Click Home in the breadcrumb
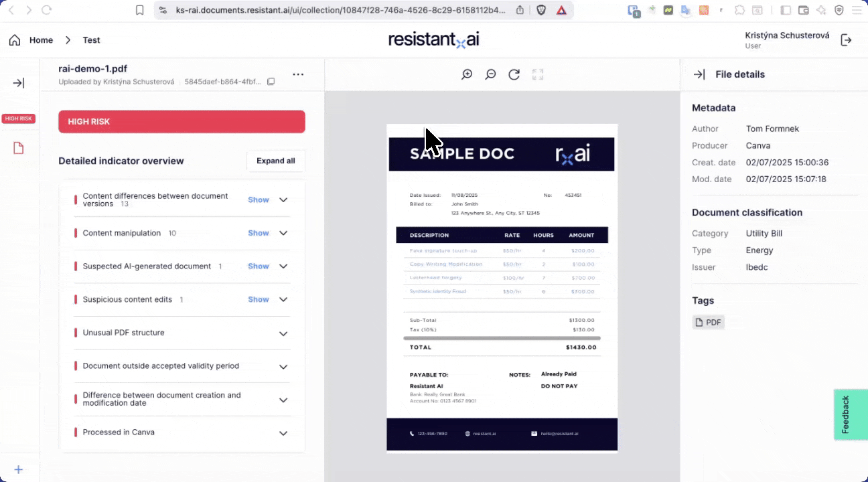 pos(41,40)
